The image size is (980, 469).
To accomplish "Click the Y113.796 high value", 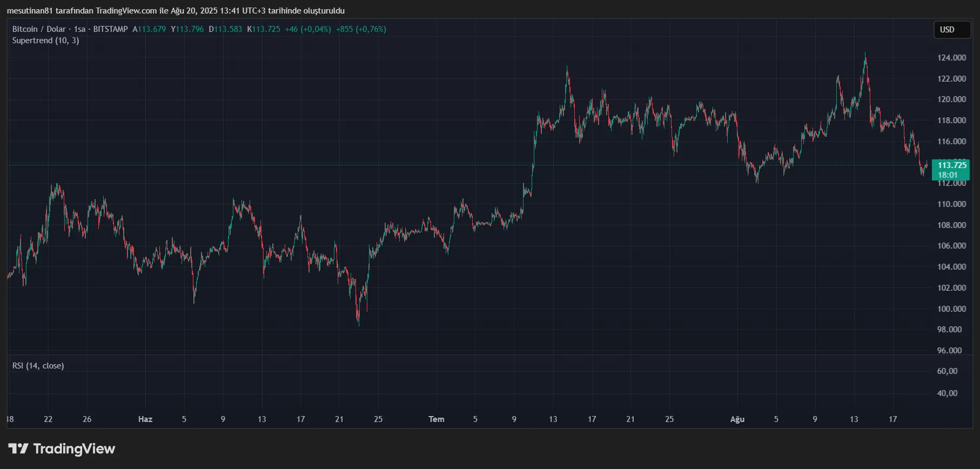I will 187,29.
